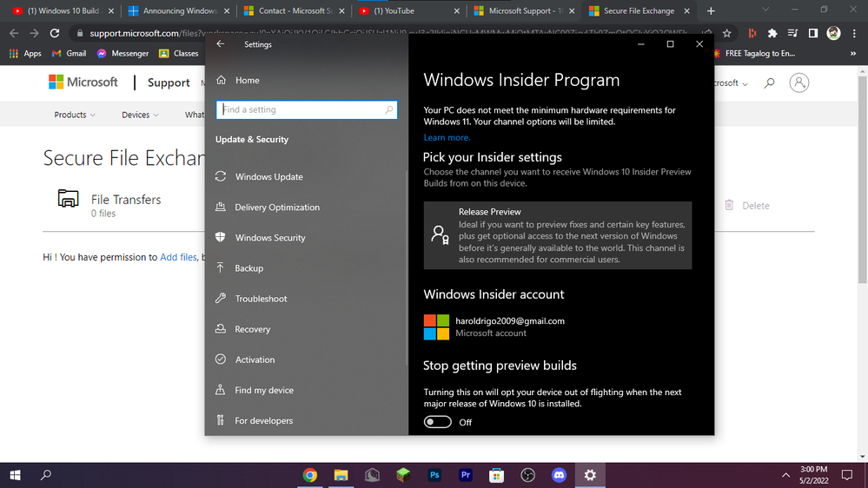The image size is (868, 488).
Task: Open Chrome media control icon
Action: pyautogui.click(x=792, y=33)
